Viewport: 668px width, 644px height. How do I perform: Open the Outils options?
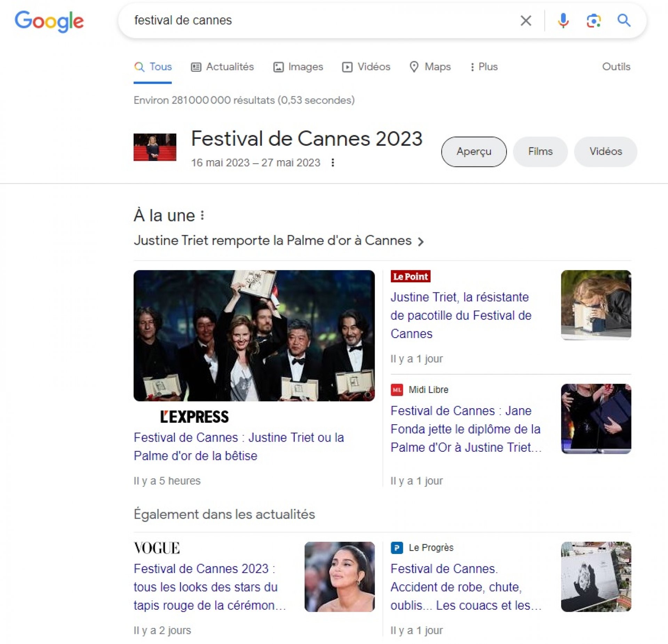click(x=616, y=67)
